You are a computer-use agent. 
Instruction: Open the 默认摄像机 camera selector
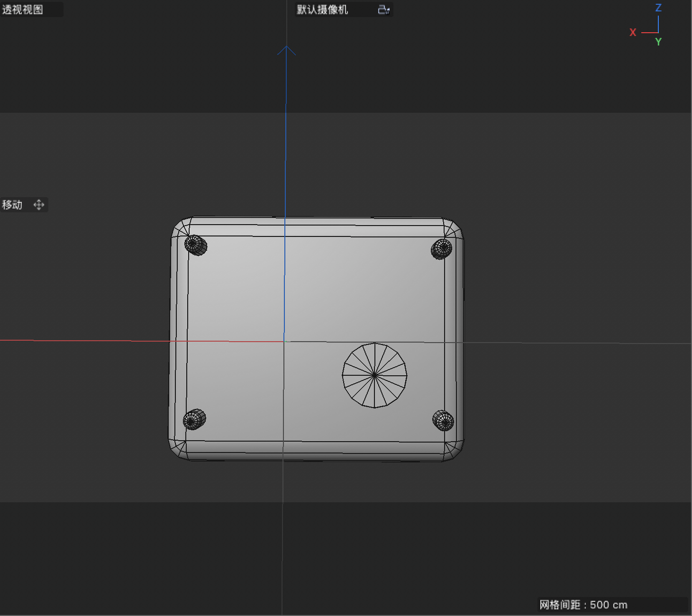tap(322, 9)
